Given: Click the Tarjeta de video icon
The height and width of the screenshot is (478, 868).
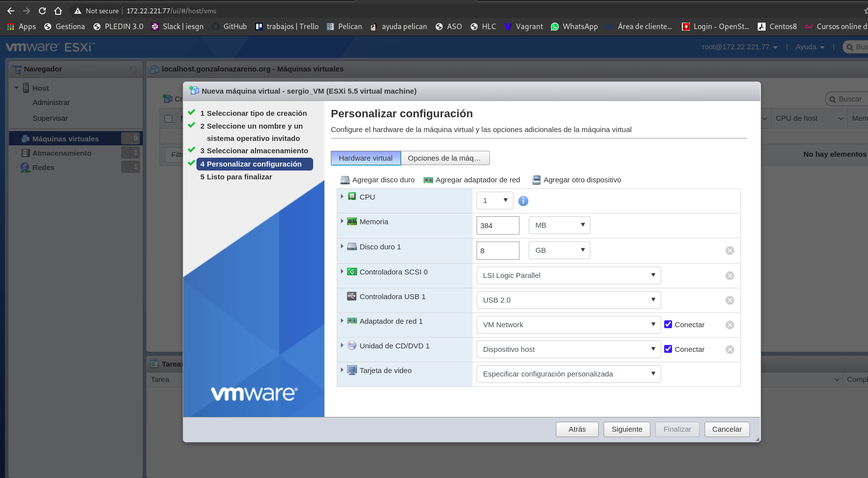Looking at the screenshot, I should pyautogui.click(x=352, y=370).
